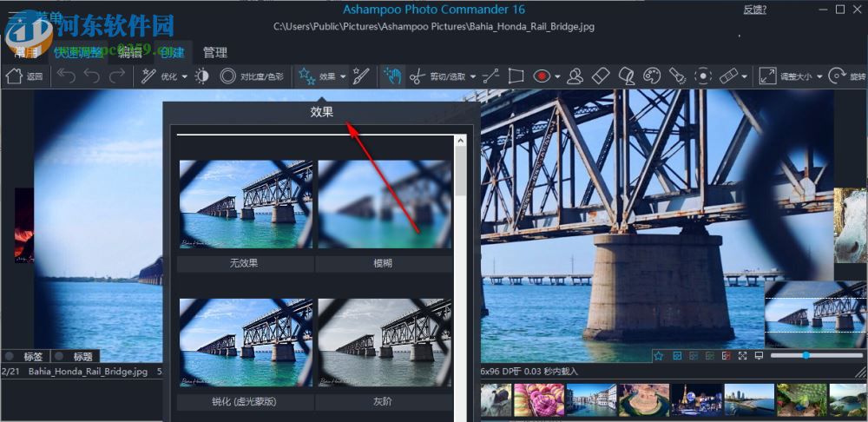
Task: Expand the bandage repair tool dropdown arrow
Action: [x=745, y=77]
